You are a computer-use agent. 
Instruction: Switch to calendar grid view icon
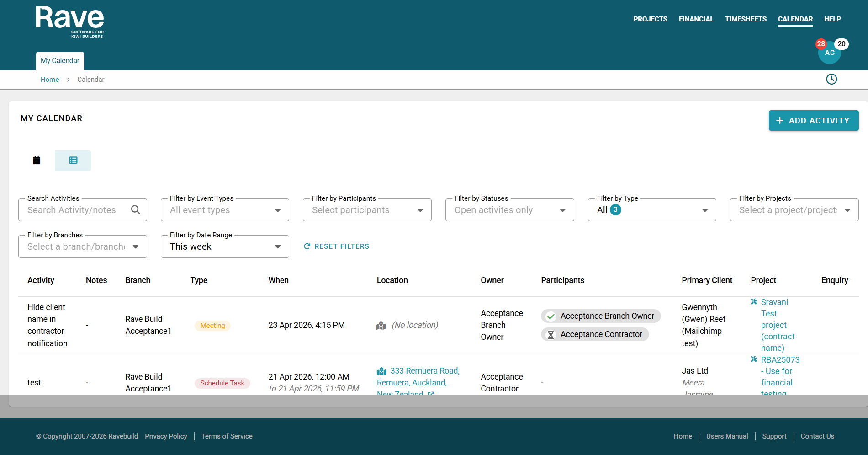click(37, 161)
